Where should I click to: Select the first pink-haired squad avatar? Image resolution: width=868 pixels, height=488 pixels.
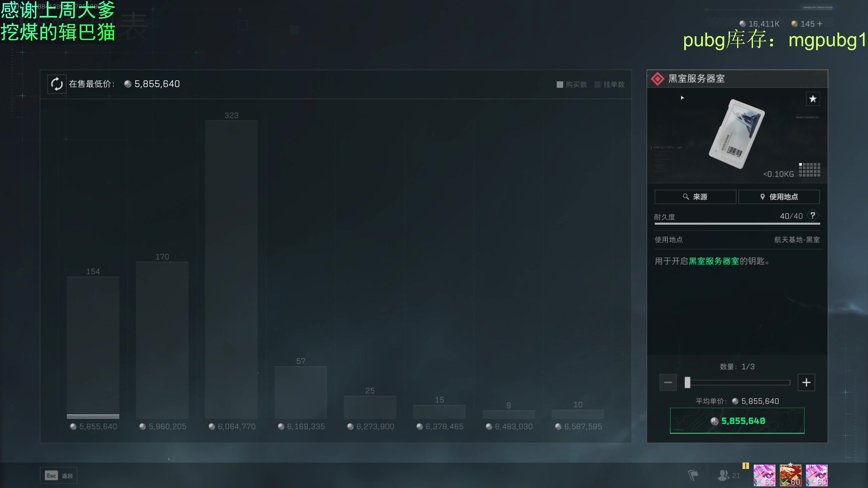[764, 475]
